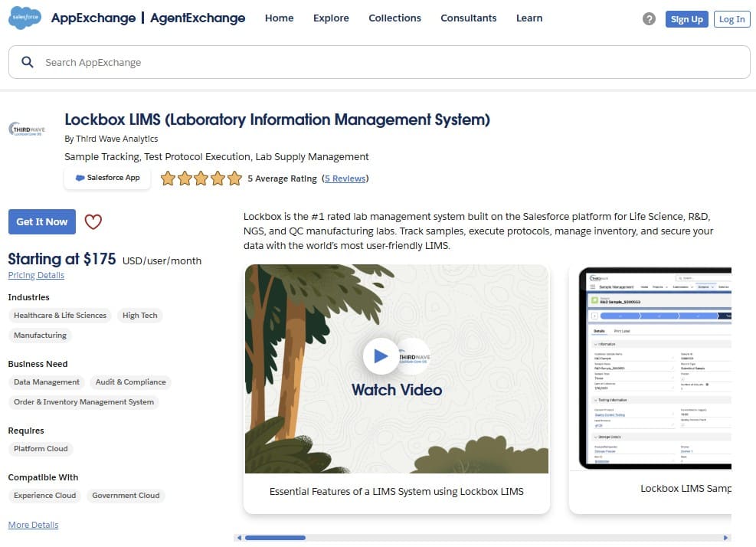
Task: Open the Consultants nav item
Action: point(468,18)
